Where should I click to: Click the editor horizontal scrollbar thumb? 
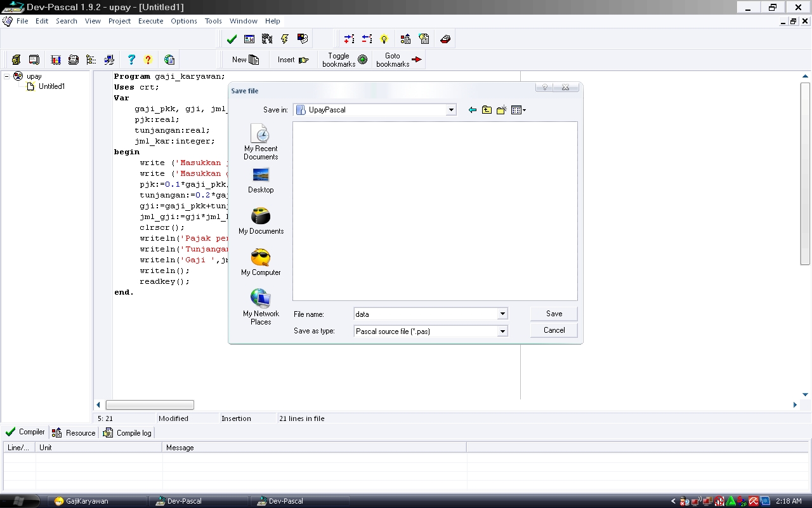click(150, 404)
